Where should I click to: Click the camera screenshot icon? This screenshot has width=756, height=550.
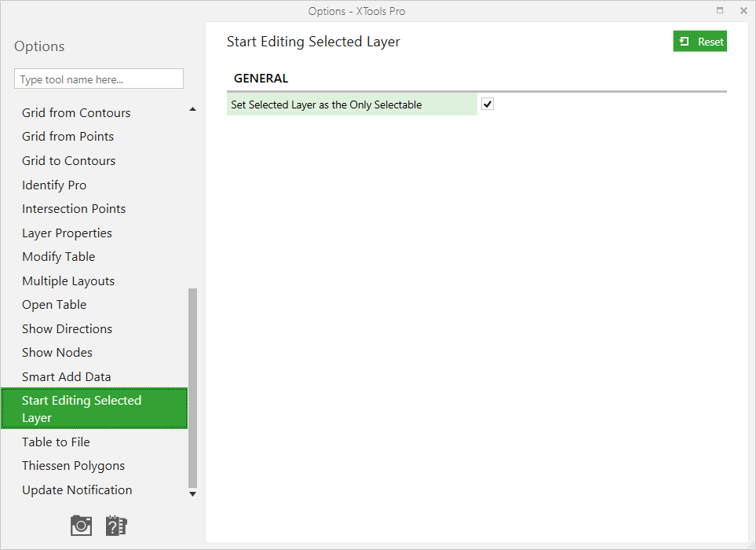[81, 526]
